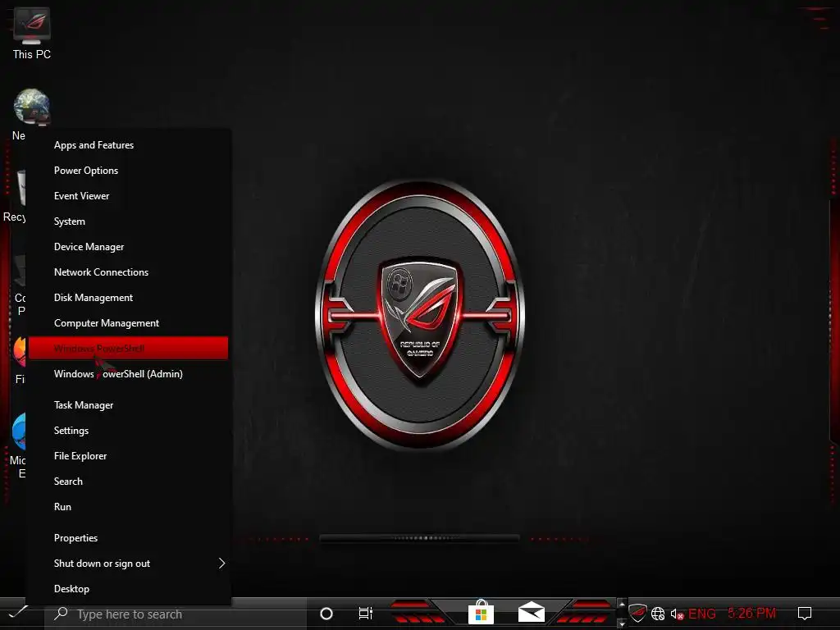
Task: Open Cortana circle icon on taskbar
Action: pyautogui.click(x=326, y=614)
